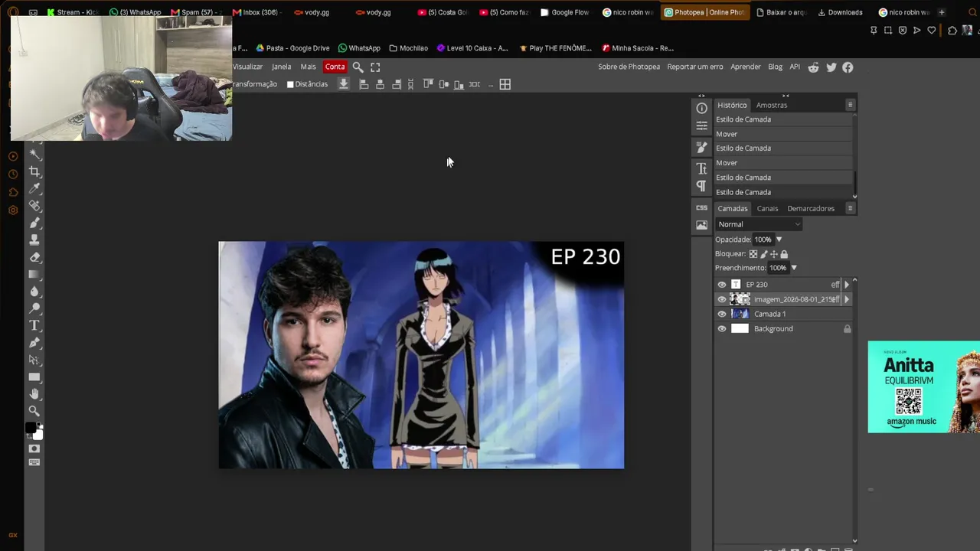Select the Gradient tool

(34, 274)
